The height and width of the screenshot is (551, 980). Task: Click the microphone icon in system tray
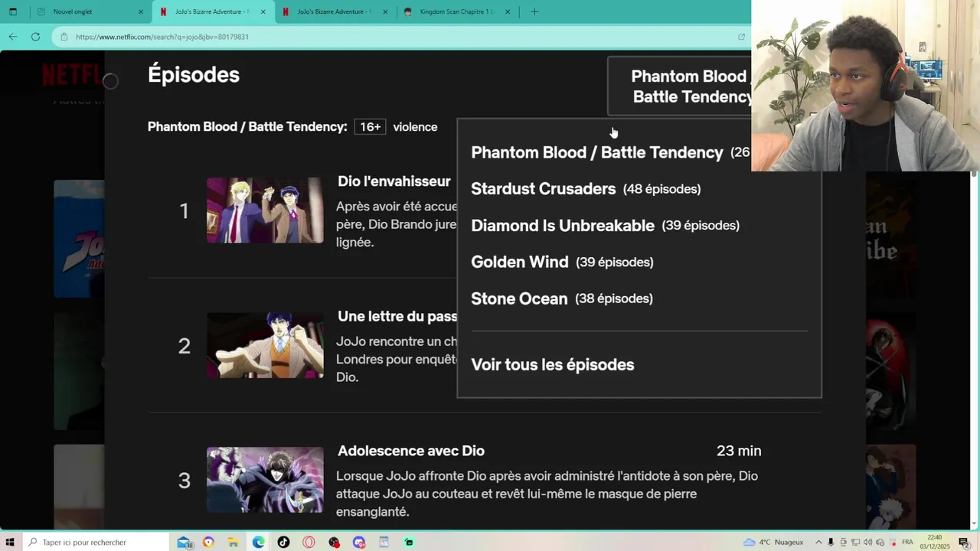(831, 542)
